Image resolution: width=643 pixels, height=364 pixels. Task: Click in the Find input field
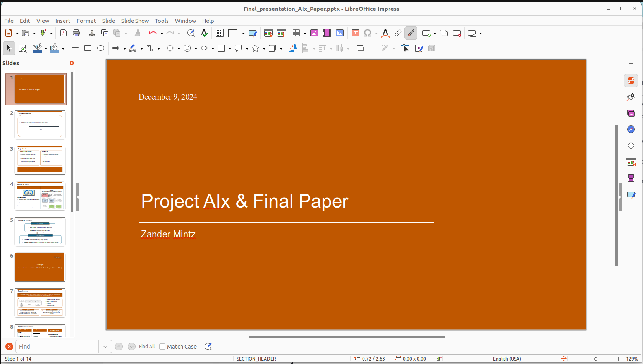[x=58, y=347]
